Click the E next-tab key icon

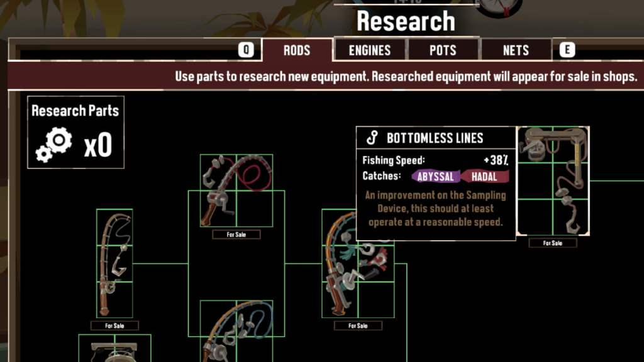pos(567,50)
